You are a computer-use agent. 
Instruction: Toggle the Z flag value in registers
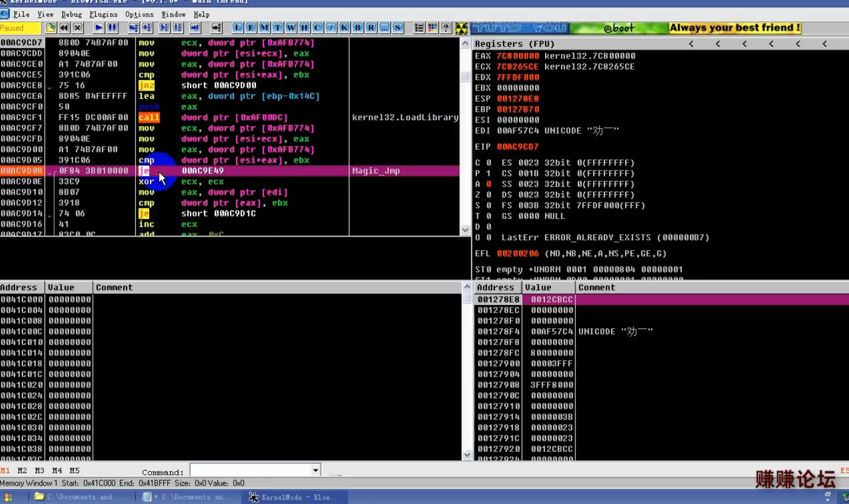tap(489, 195)
